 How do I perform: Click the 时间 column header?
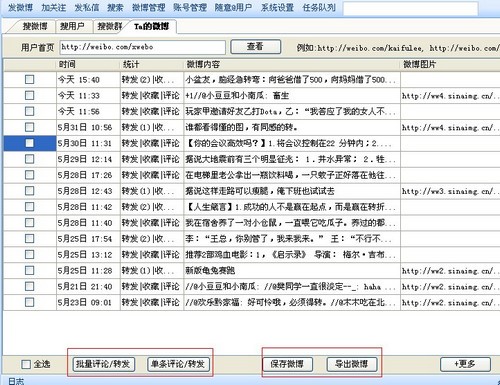coord(88,64)
